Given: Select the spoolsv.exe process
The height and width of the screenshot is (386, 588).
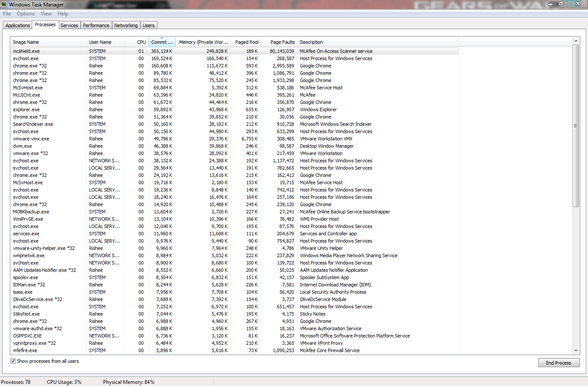Looking at the screenshot, I should click(235, 277).
